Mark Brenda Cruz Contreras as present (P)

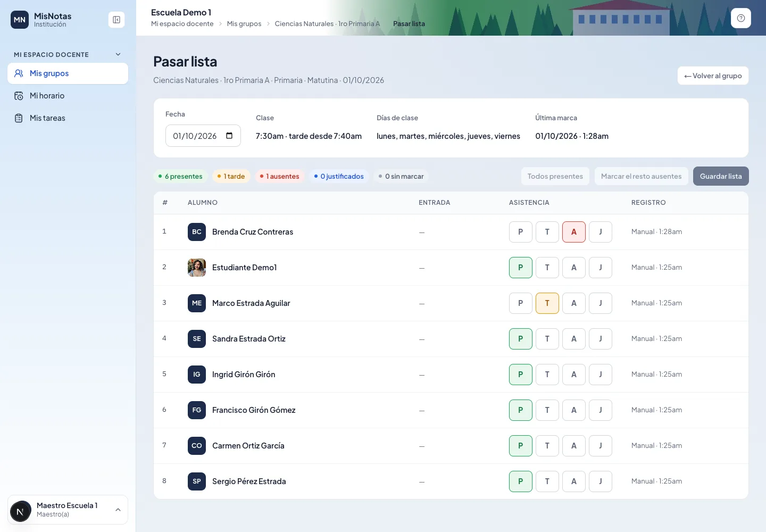click(x=521, y=232)
